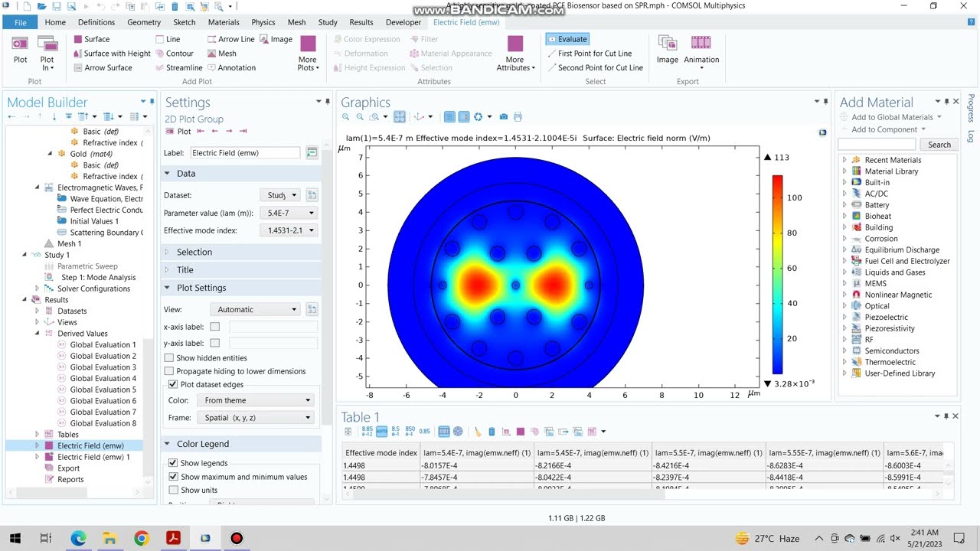The image size is (980, 551).
Task: Check Show hidden entities
Action: click(x=169, y=357)
